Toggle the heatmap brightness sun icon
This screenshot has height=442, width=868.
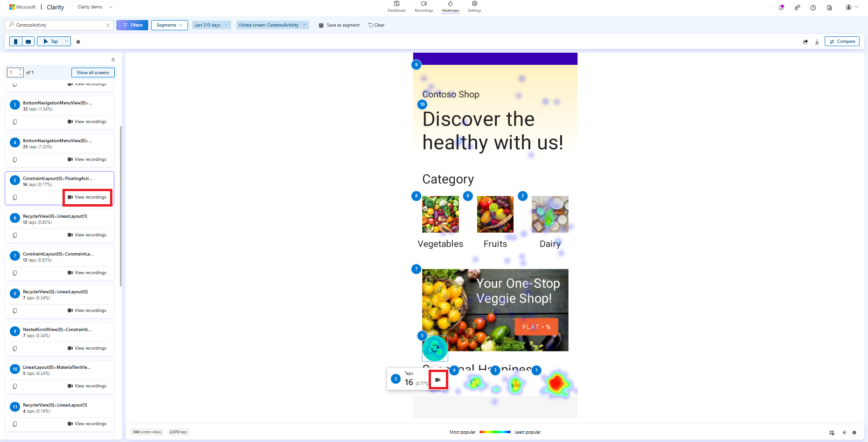[x=844, y=433]
